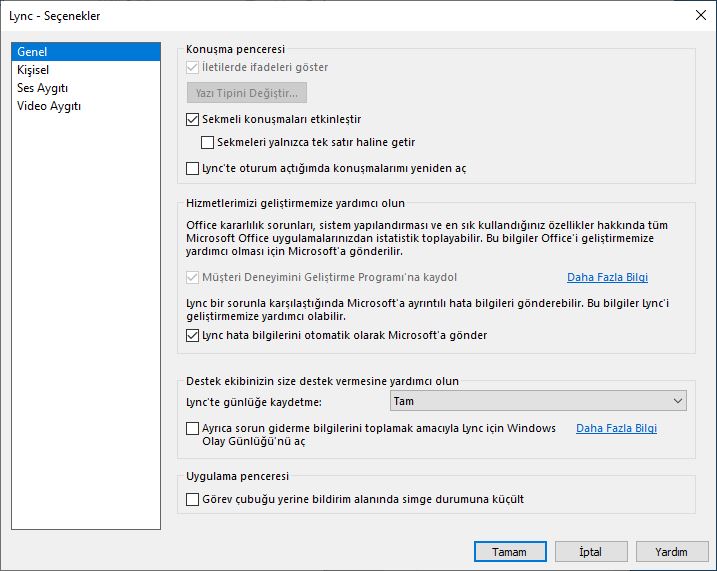Open Daha Fazla Bilgi link about CEIP
This screenshot has height=571, width=717.
[607, 277]
